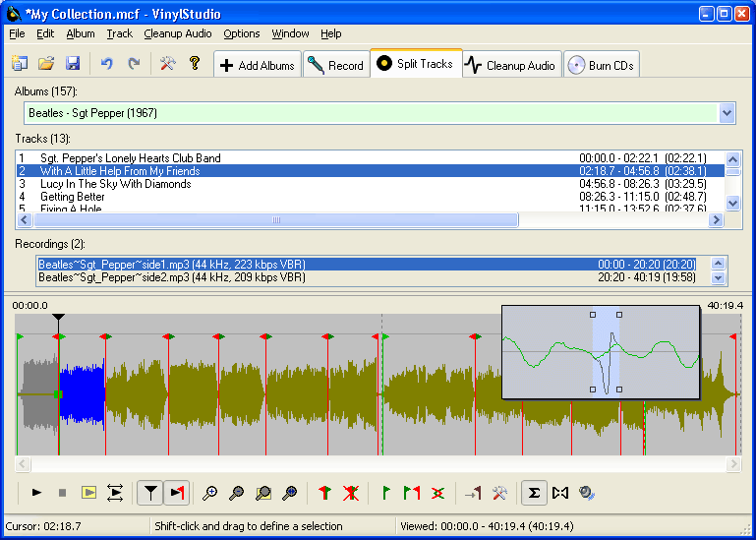
Task: Click the crossed-out green flags icon
Action: (437, 493)
